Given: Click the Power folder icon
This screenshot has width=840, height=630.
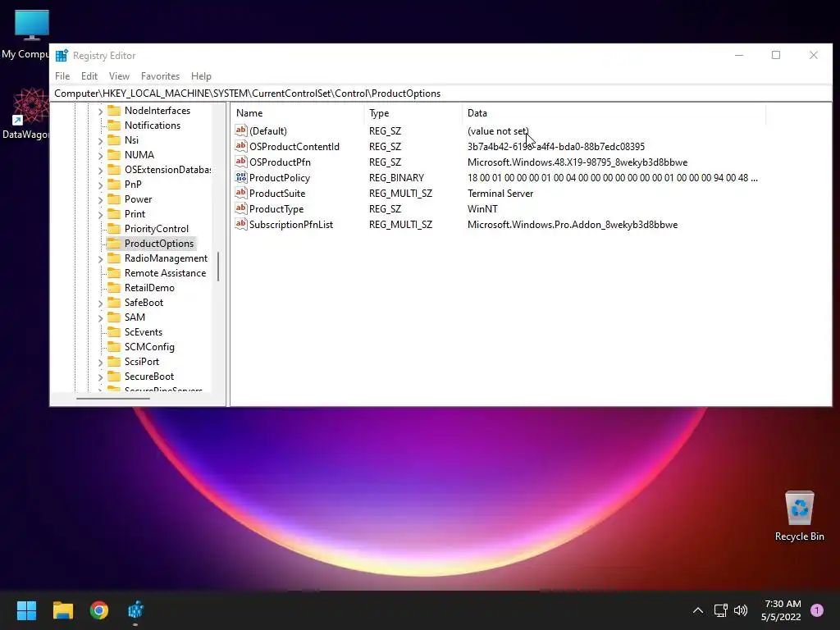Looking at the screenshot, I should (113, 199).
